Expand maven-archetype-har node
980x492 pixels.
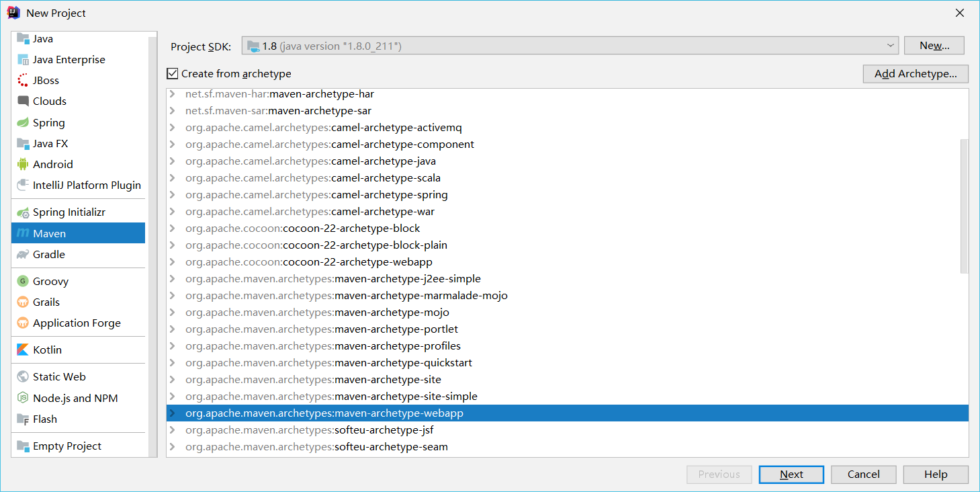173,94
